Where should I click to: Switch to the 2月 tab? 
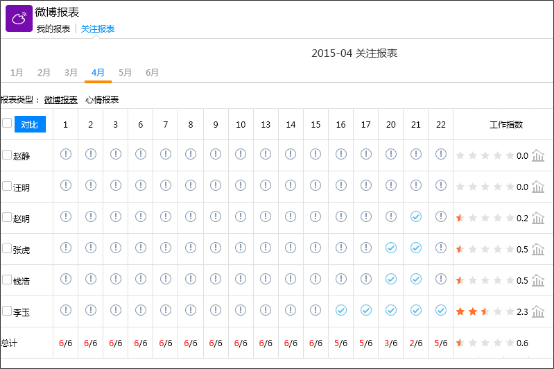(44, 72)
